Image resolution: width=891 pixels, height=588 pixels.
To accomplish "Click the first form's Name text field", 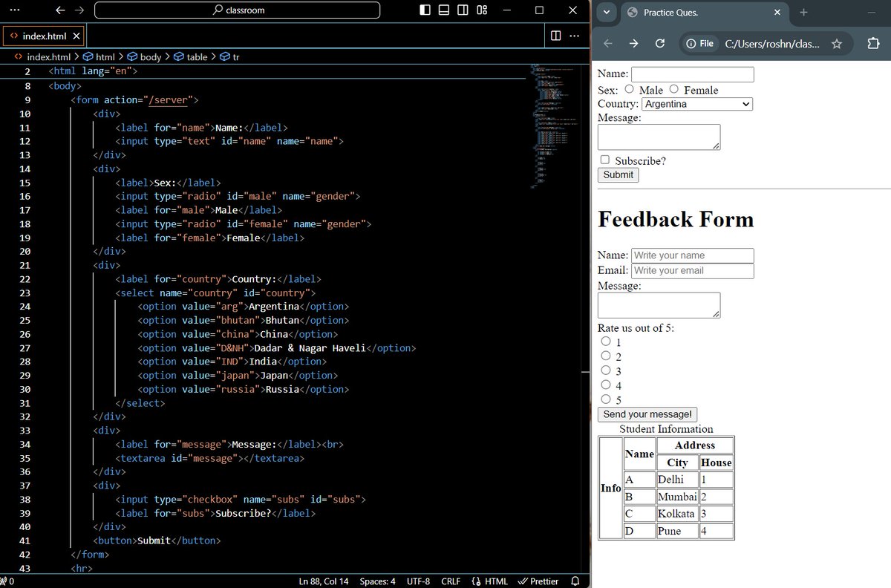I will coord(693,74).
